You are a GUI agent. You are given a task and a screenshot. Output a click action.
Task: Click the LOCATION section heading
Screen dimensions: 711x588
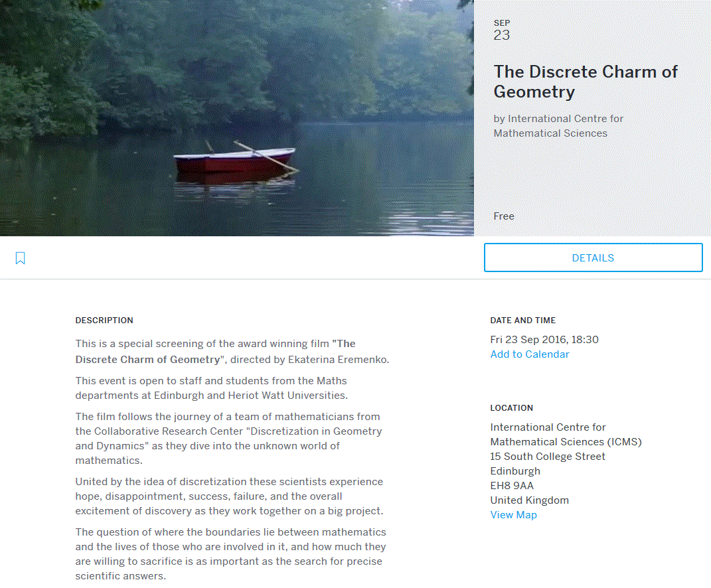point(511,408)
